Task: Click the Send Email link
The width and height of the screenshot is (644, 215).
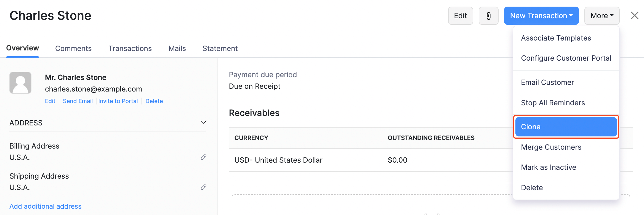Action: (x=78, y=101)
